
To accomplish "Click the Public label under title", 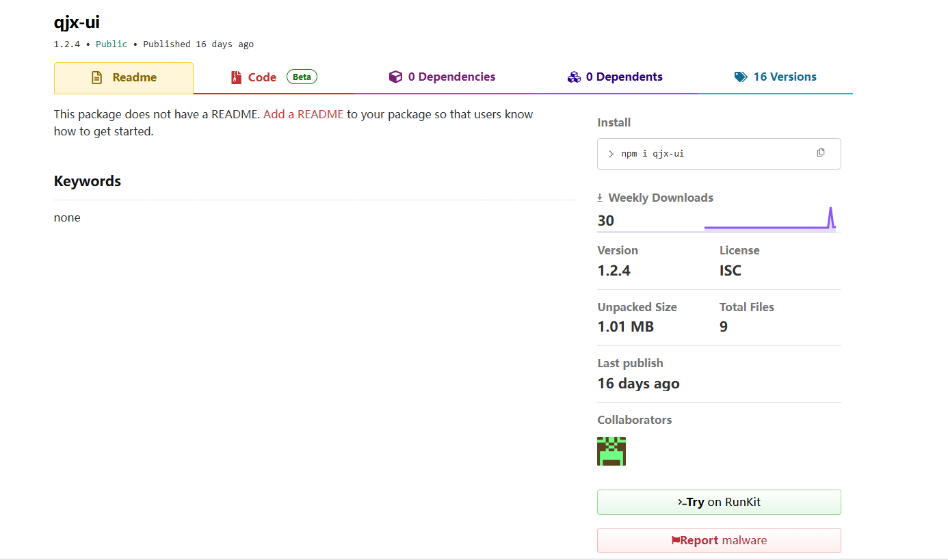I will point(111,44).
